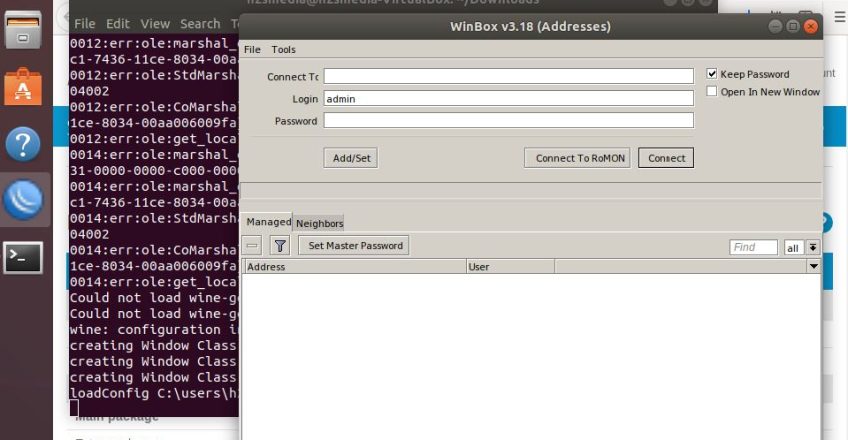Sort by the User column header
The height and width of the screenshot is (440, 848).
pos(510,266)
